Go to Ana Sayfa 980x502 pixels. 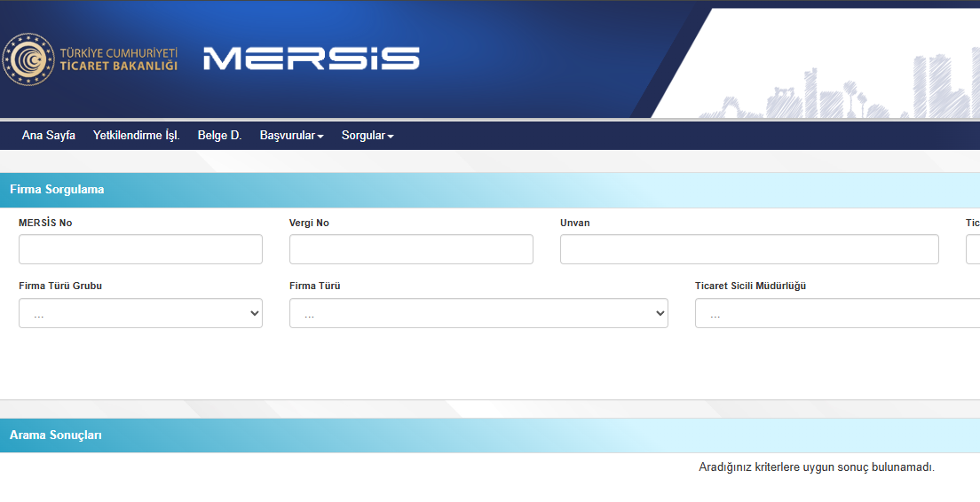point(49,136)
